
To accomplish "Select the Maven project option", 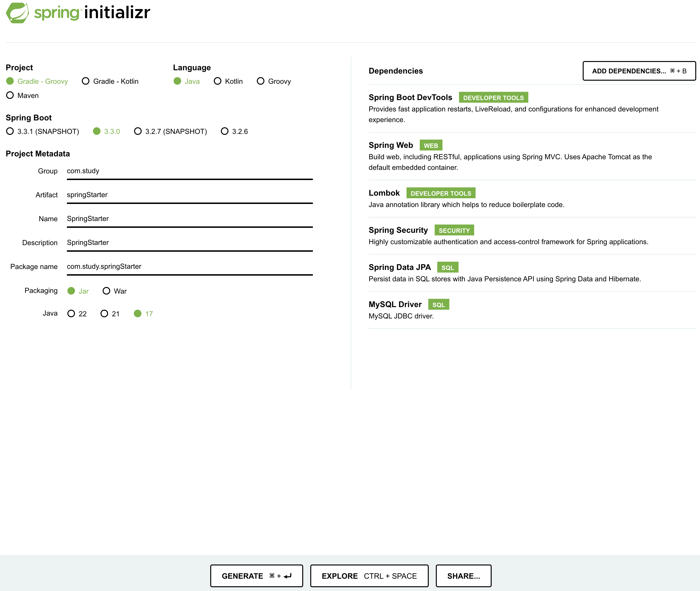I will (x=10, y=96).
